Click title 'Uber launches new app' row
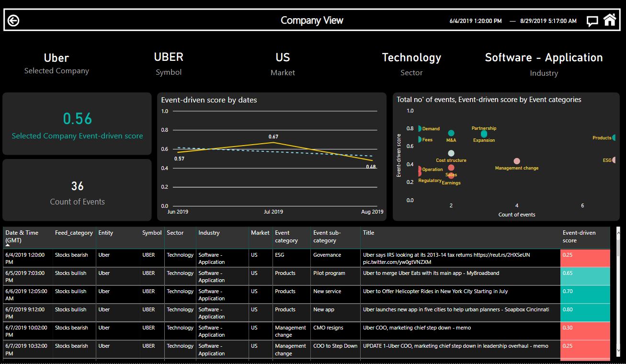626x364 pixels. coord(456,309)
